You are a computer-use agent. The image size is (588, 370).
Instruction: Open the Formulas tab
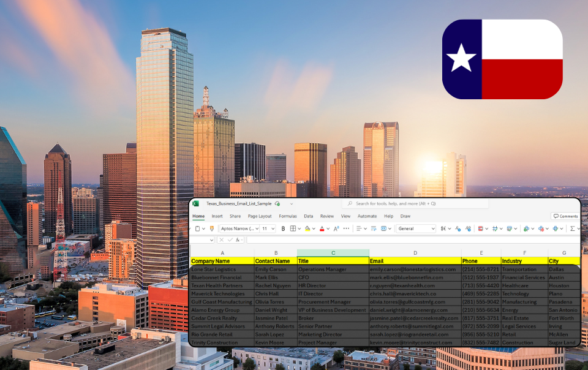click(288, 216)
